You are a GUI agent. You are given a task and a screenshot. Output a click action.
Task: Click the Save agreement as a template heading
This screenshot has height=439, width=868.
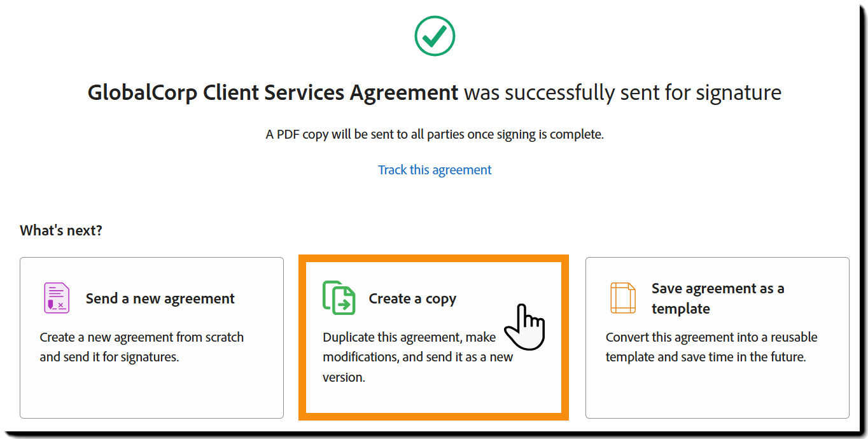click(x=718, y=298)
